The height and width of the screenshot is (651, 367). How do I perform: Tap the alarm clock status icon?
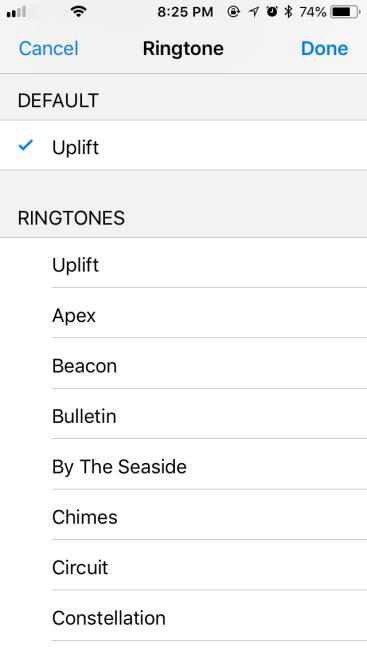click(x=272, y=12)
